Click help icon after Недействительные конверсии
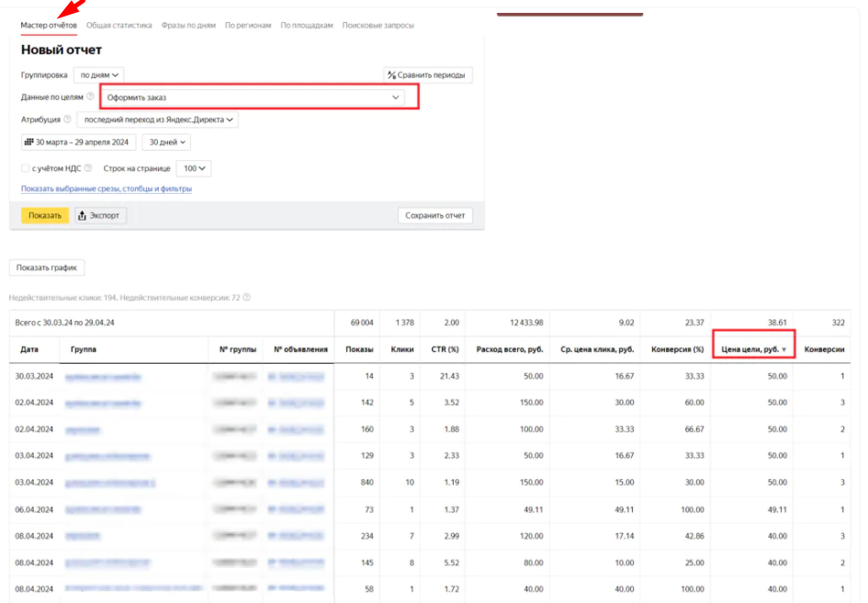 tap(247, 298)
